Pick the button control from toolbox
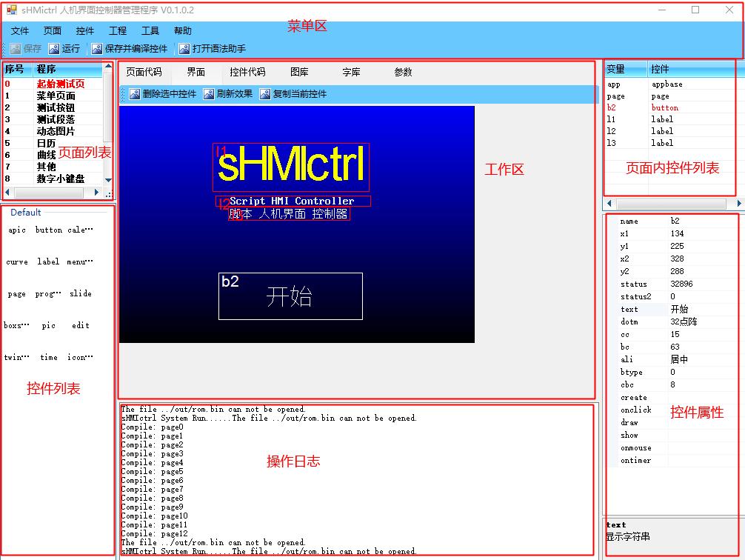The width and height of the screenshot is (745, 560). pyautogui.click(x=48, y=230)
